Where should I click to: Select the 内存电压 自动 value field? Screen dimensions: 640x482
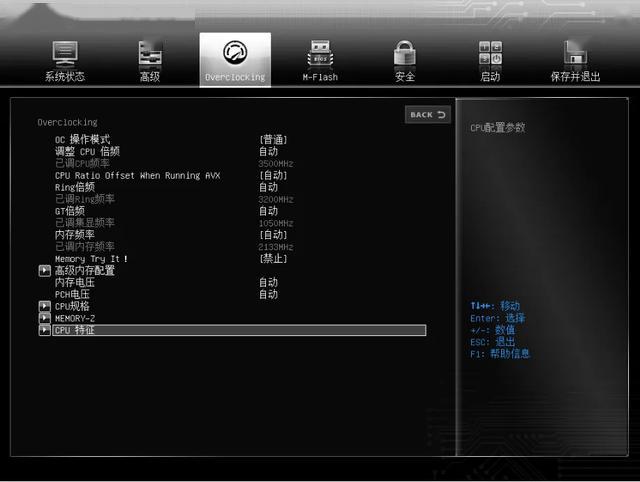coord(269,282)
